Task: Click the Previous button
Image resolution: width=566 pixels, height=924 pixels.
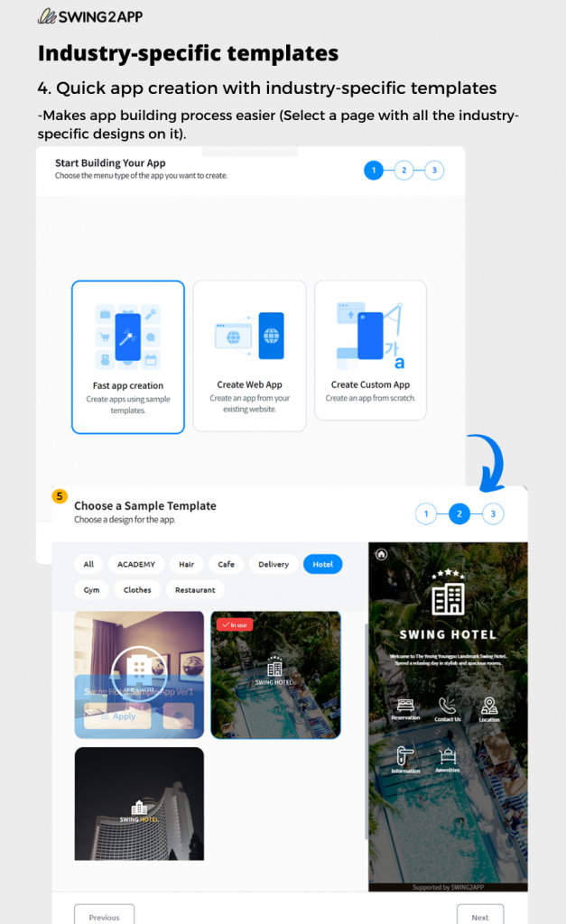Action: tap(105, 917)
